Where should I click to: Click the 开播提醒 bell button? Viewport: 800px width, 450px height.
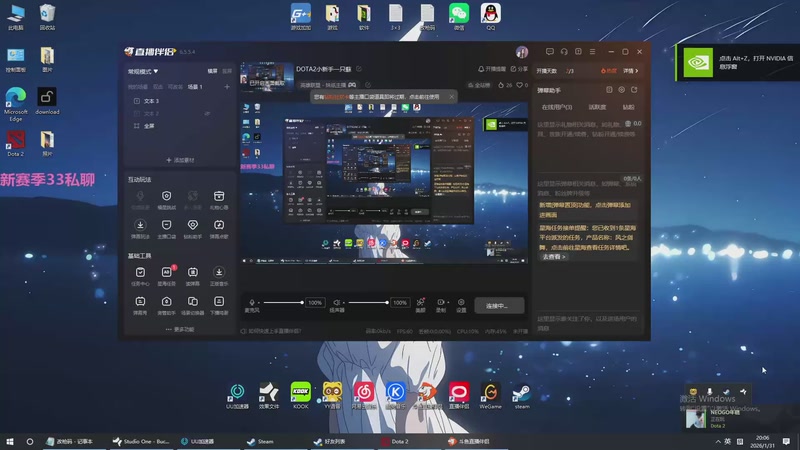tap(492, 69)
